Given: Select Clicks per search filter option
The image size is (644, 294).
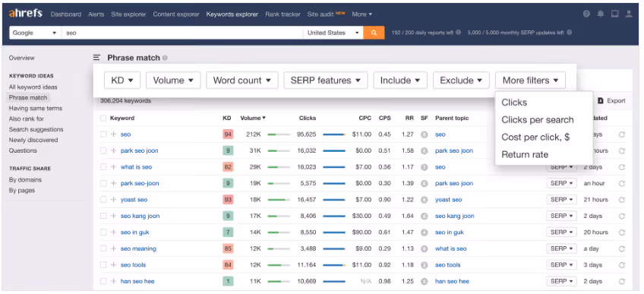Looking at the screenshot, I should [x=537, y=120].
